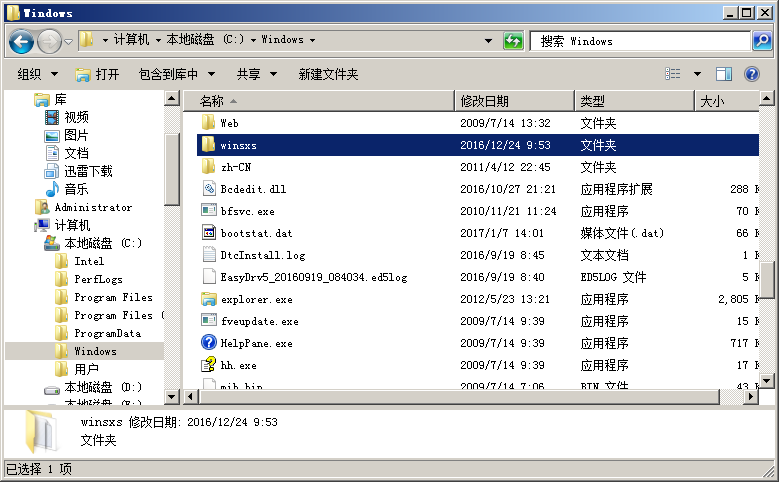Image resolution: width=779 pixels, height=482 pixels.
Task: Select the HelpPane.exe file icon
Action: pyautogui.click(x=208, y=343)
